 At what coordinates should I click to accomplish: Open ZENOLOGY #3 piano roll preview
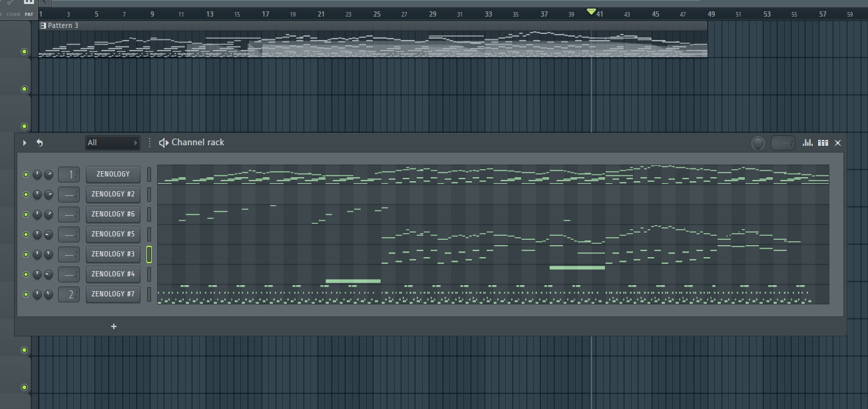tap(493, 254)
